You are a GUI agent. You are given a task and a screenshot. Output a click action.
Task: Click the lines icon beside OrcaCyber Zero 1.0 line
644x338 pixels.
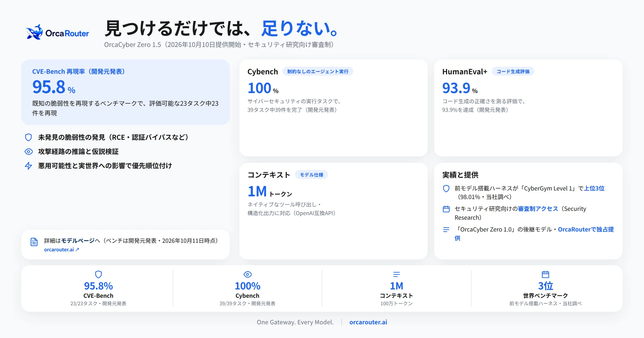pyautogui.click(x=446, y=230)
